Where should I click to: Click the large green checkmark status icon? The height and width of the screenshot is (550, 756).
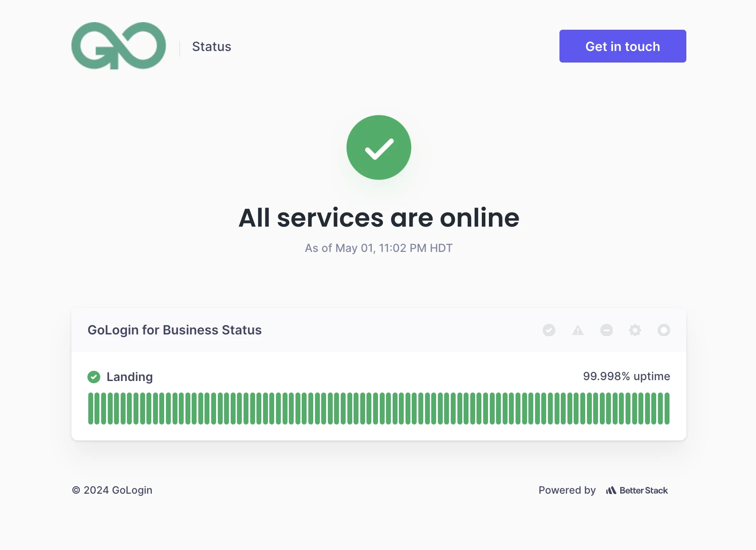pyautogui.click(x=379, y=147)
